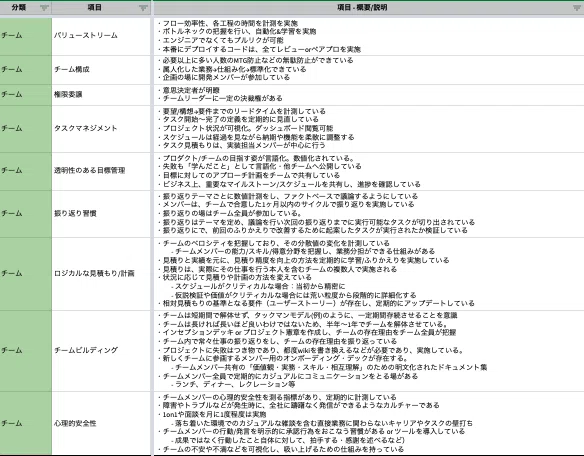The width and height of the screenshot is (584, 456).
Task: Select the 項目 - 概要/説明 header cell
Action: click(x=369, y=8)
